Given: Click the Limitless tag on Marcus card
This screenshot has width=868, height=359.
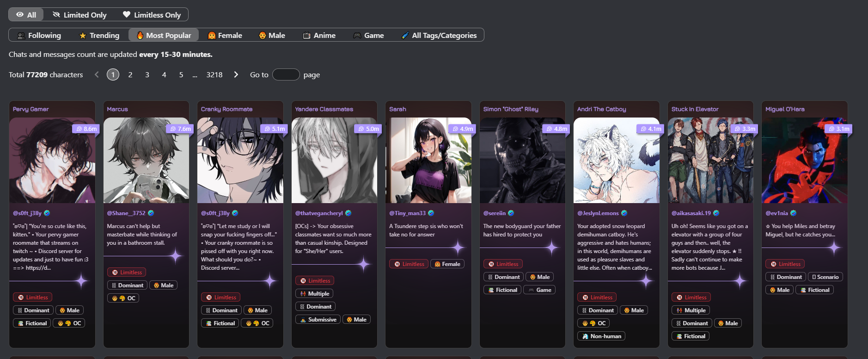Looking at the screenshot, I should pos(127,272).
